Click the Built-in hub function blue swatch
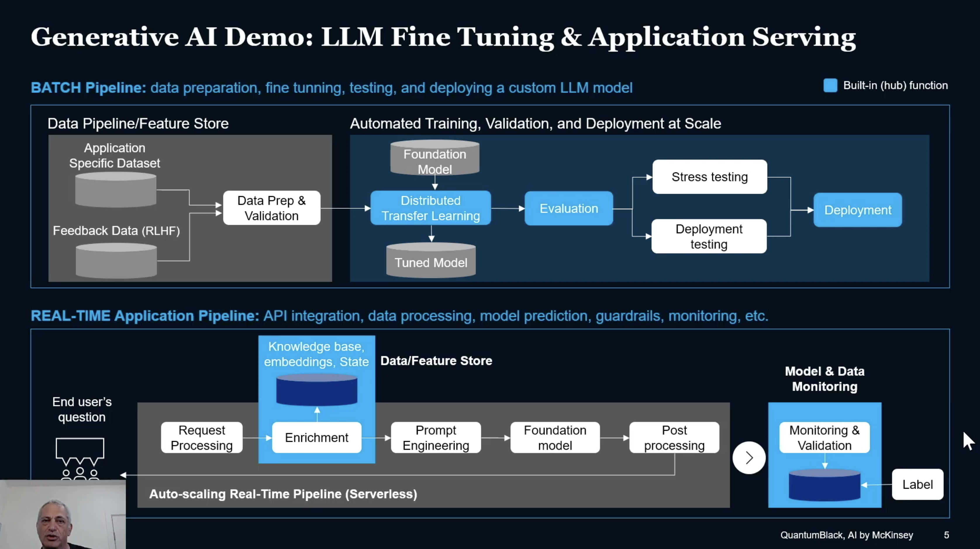The height and width of the screenshot is (549, 980). tap(830, 85)
